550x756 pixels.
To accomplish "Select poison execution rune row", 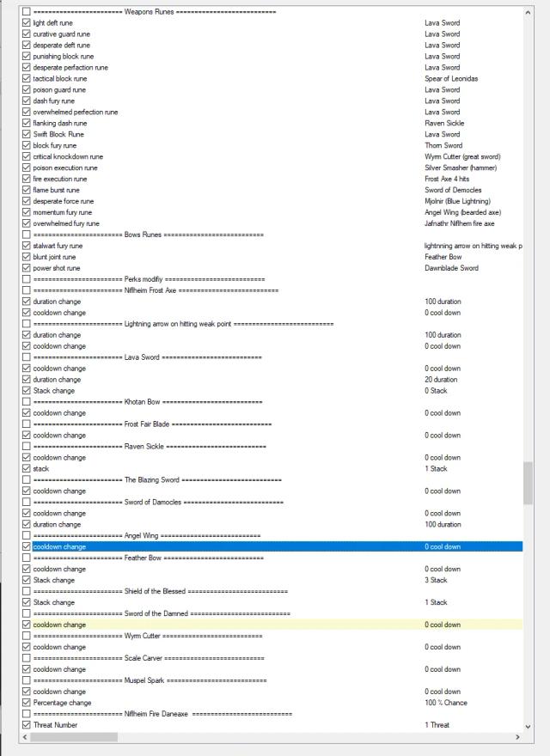I will 272,168.
